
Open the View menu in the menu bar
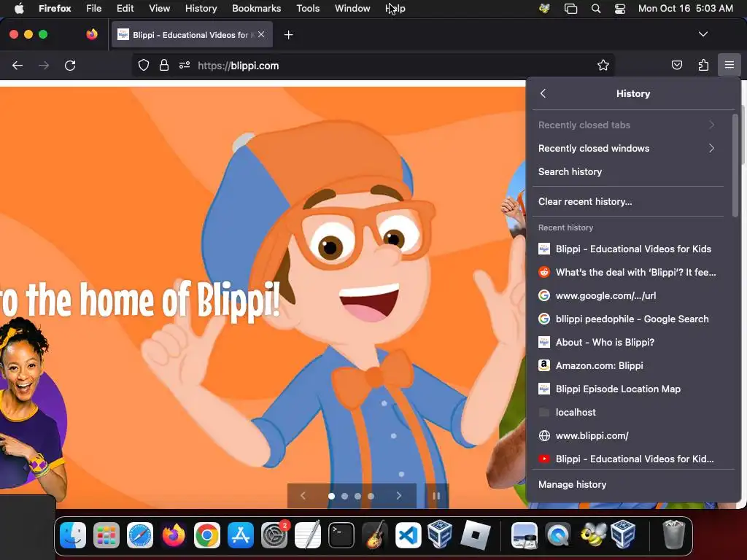point(159,8)
